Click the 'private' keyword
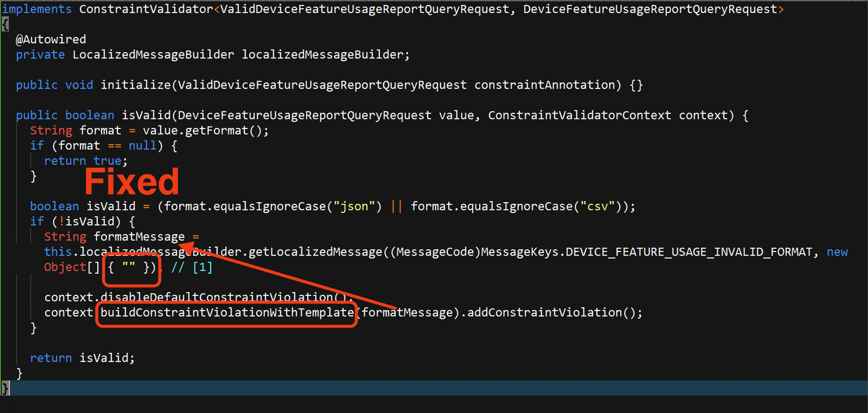This screenshot has width=868, height=413. coord(40,55)
